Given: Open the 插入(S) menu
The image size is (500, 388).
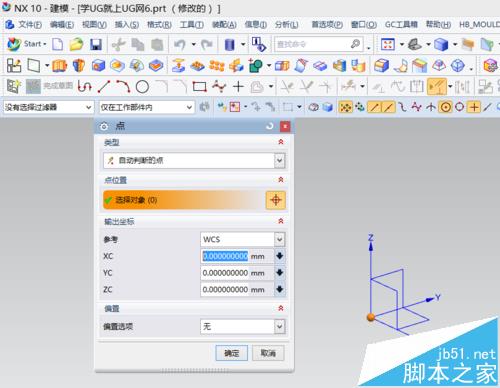Looking at the screenshot, I should click(127, 25).
